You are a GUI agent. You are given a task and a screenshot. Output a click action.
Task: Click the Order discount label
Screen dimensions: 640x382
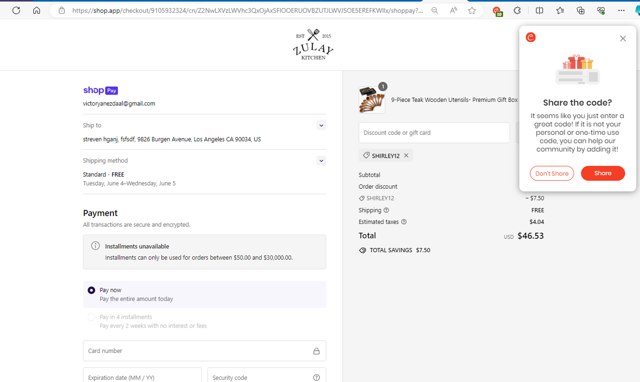(x=378, y=187)
